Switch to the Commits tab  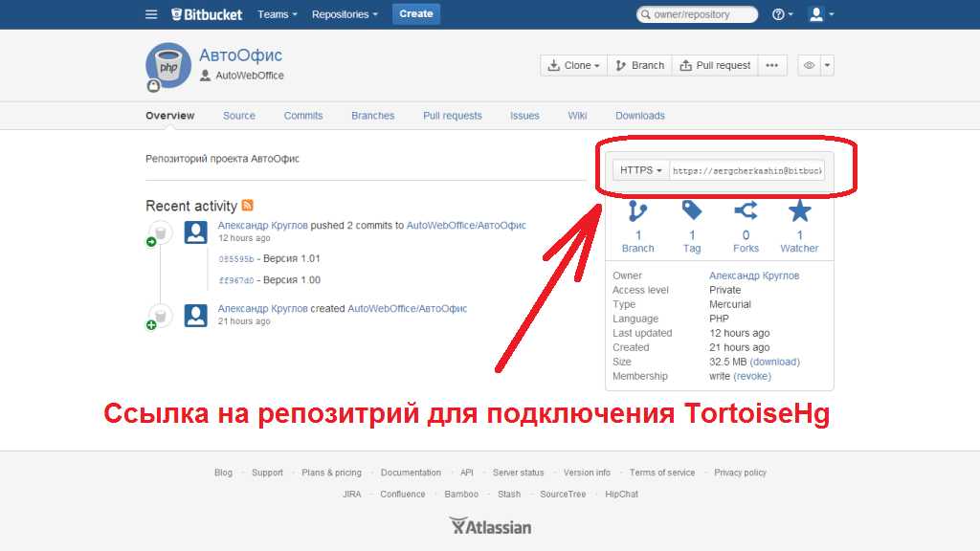point(303,115)
